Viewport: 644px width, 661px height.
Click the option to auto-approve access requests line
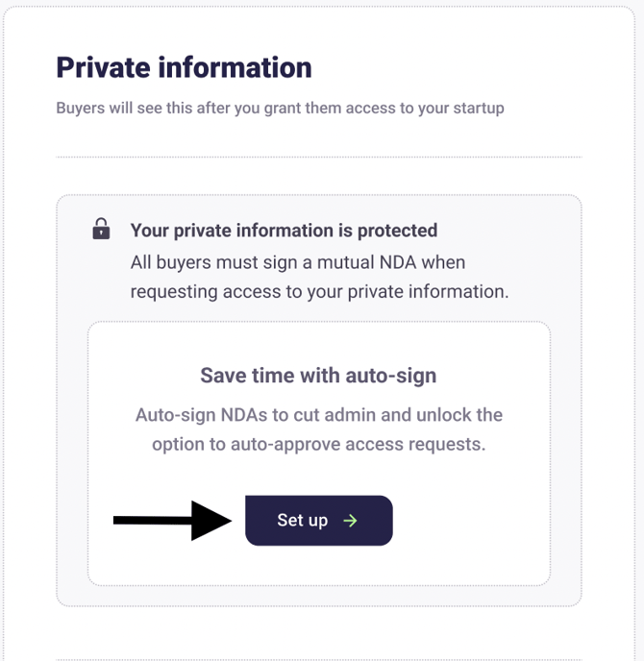[x=318, y=445]
